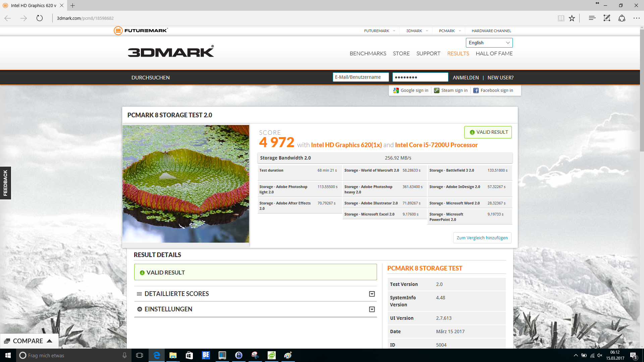Viewport: 644px width, 362px height.
Task: Click Zum Vergleich hinzufügen button
Action: point(482,238)
